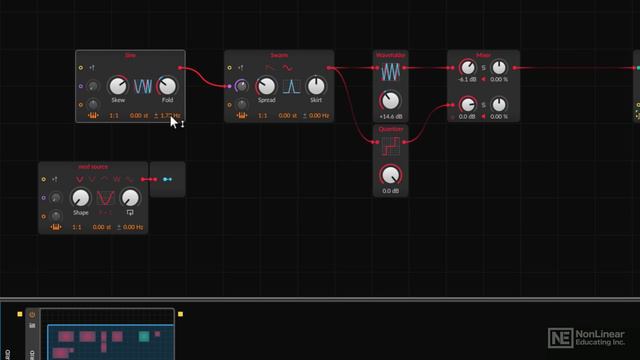Click the Swarm spread shape display
The image size is (640, 360).
click(x=291, y=87)
